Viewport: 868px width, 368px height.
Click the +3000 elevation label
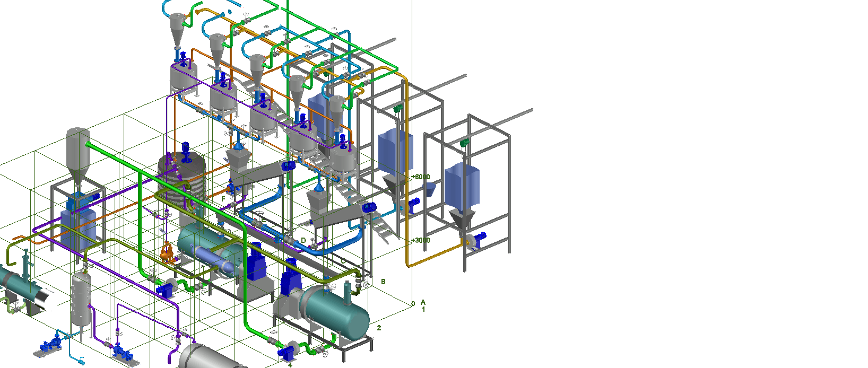coord(421,240)
